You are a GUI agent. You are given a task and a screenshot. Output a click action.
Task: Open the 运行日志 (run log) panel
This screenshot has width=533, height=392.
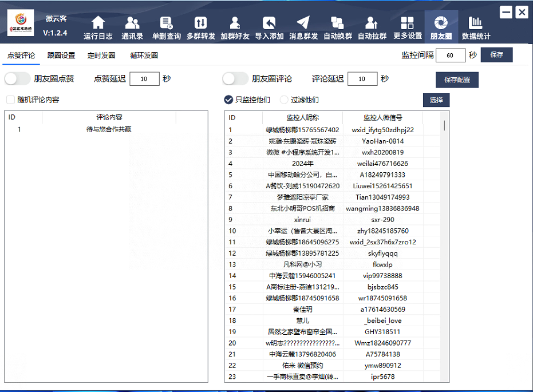pyautogui.click(x=97, y=26)
